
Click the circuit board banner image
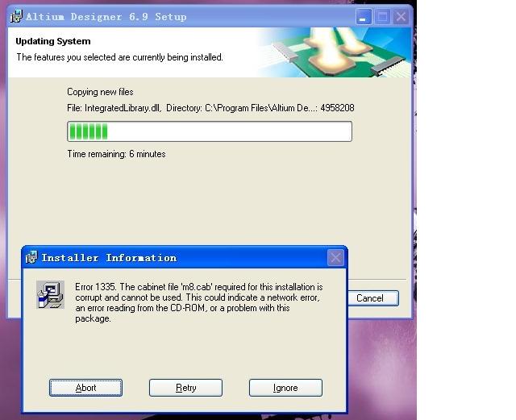pos(334,52)
